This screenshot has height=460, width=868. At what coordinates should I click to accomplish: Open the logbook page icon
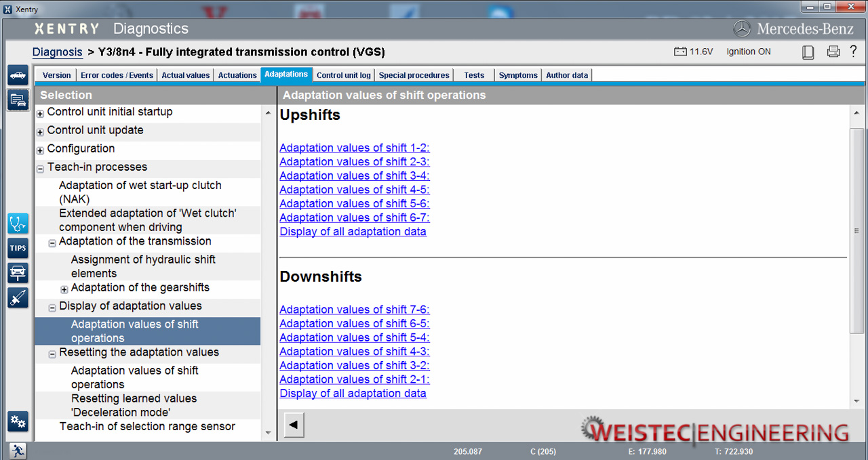[808, 52]
